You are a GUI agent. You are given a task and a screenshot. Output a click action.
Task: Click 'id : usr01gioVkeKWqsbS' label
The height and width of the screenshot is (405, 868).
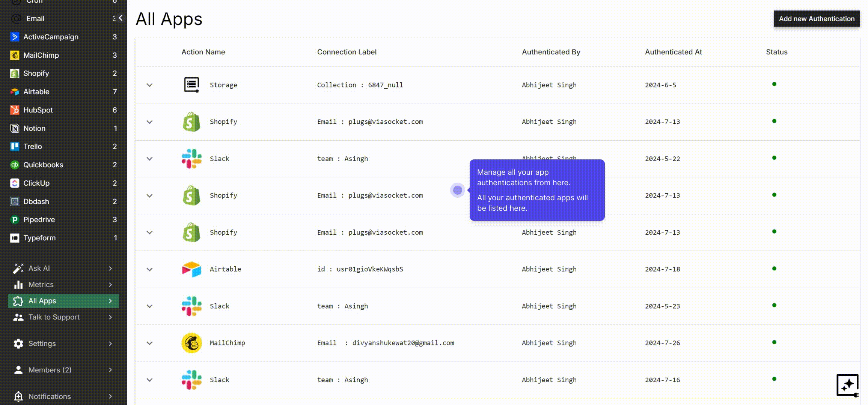click(x=360, y=269)
